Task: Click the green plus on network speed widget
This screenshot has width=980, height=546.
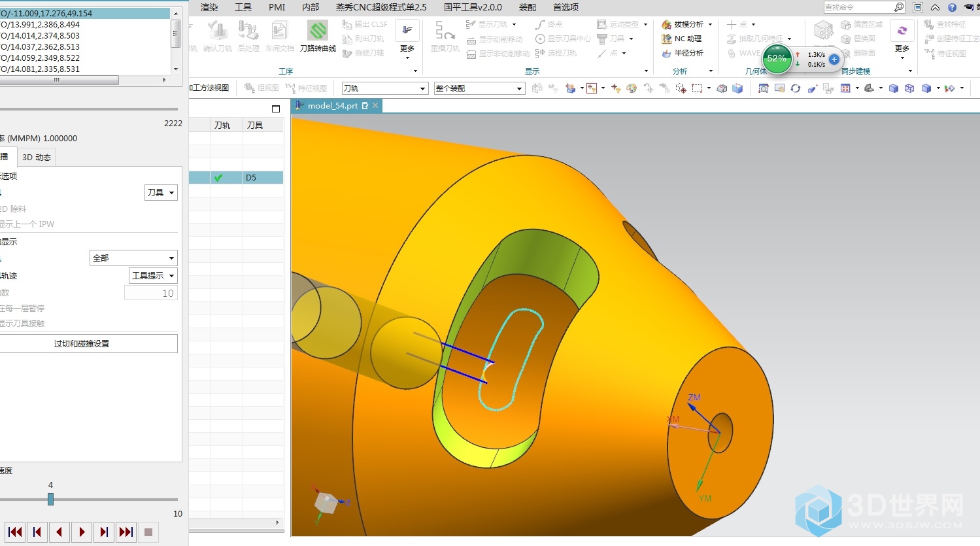Action: tap(834, 60)
